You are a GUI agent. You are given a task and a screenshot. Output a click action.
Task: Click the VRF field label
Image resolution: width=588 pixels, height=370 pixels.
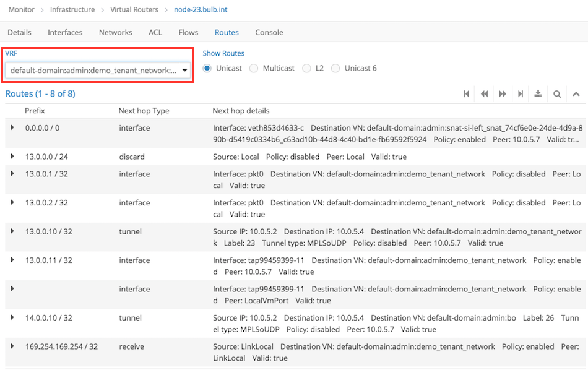11,53
